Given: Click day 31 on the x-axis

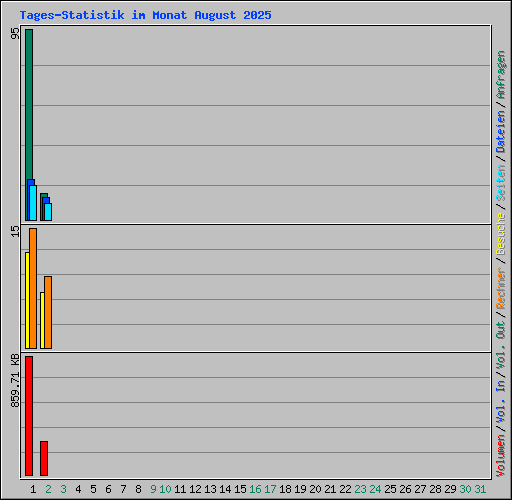Looking at the screenshot, I should pos(480,489).
